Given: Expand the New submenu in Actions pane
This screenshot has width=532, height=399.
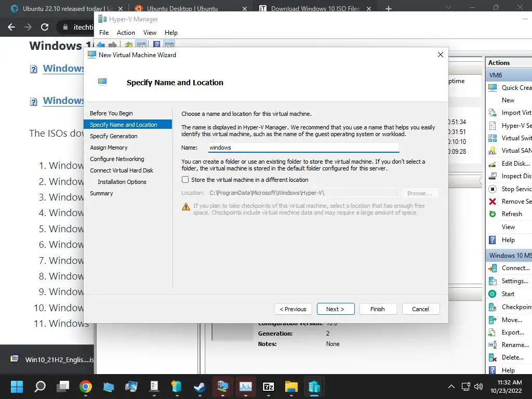Looking at the screenshot, I should pos(508,100).
